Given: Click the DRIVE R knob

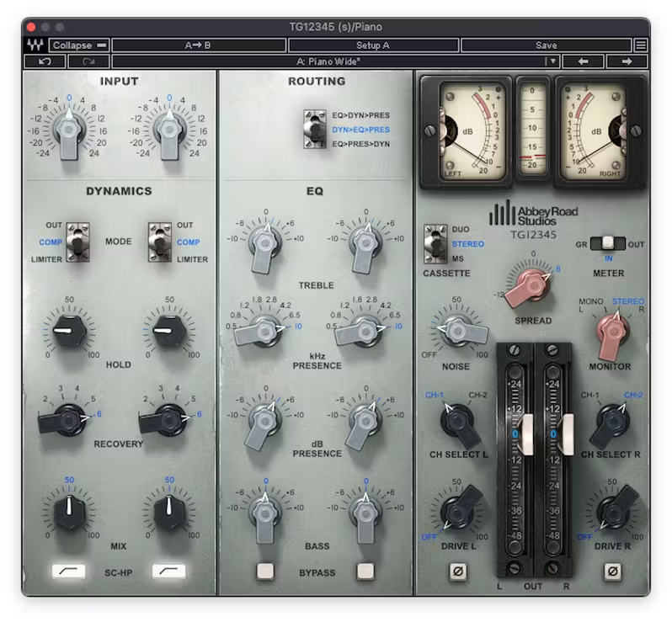Looking at the screenshot, I should click(x=612, y=513).
